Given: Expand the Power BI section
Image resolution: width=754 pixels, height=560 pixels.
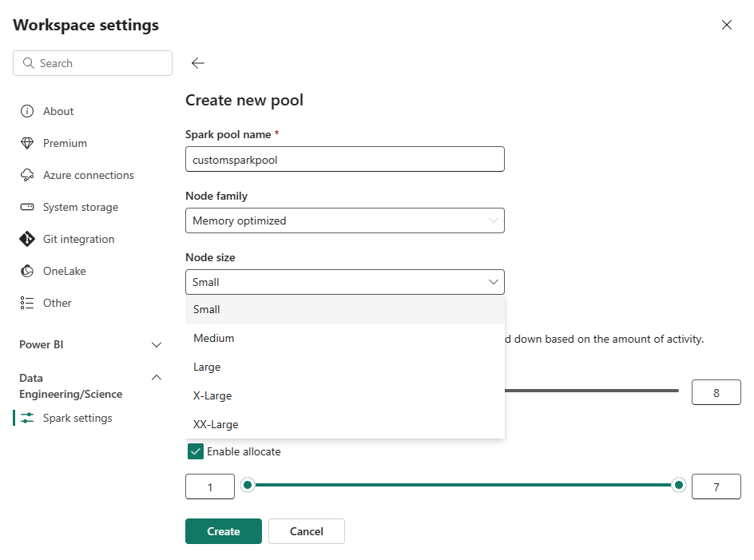Looking at the screenshot, I should (x=157, y=345).
